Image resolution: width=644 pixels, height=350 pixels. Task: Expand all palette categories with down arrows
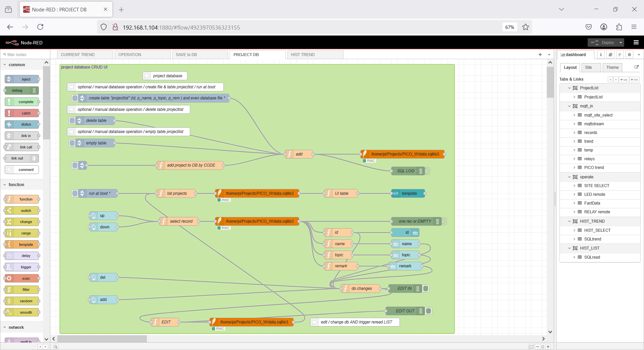(x=46, y=347)
